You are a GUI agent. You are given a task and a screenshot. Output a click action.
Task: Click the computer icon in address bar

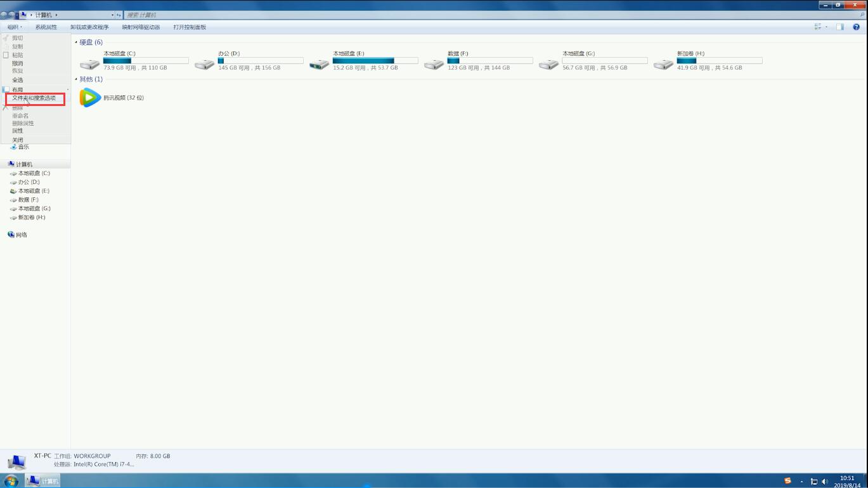click(x=24, y=15)
